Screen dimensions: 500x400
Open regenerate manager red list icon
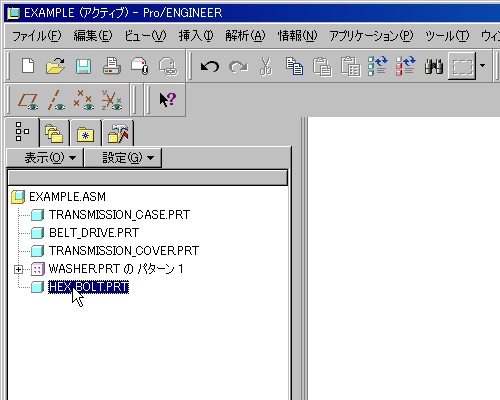point(406,66)
